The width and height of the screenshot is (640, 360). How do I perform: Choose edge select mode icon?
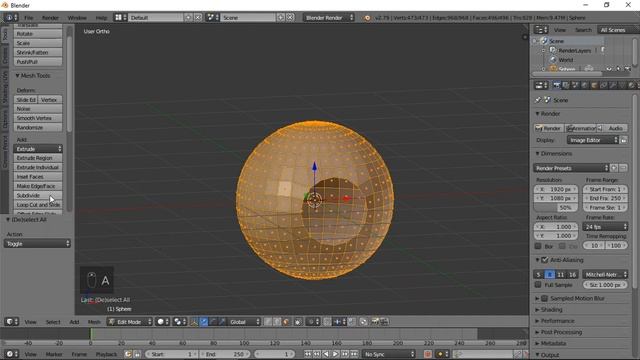click(x=277, y=322)
